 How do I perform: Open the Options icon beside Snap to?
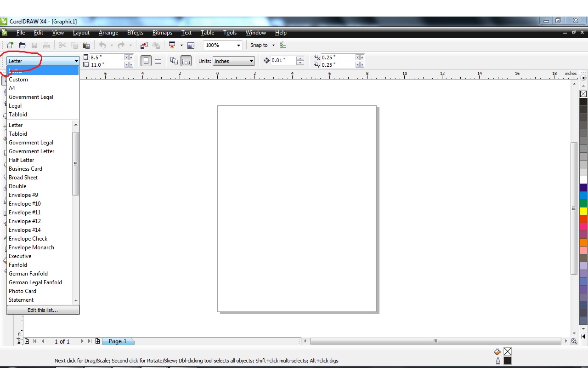(x=283, y=45)
